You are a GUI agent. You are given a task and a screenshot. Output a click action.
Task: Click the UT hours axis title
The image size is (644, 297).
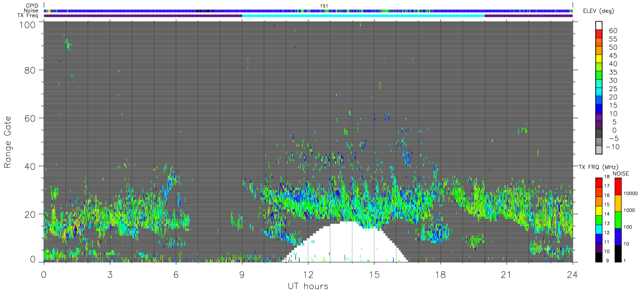click(308, 286)
